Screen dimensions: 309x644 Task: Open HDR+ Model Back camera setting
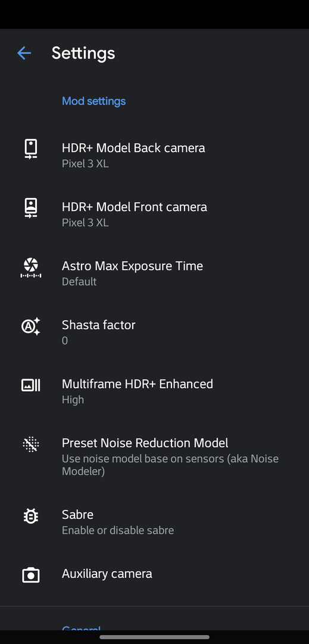155,155
